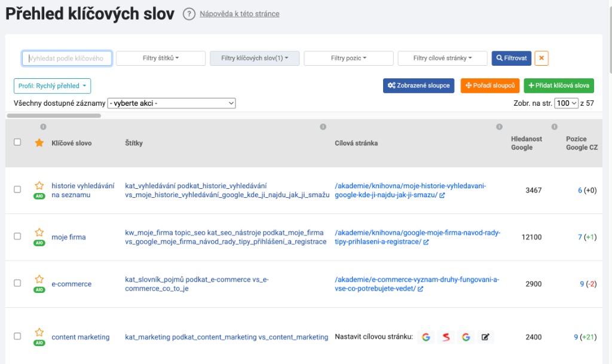Click the horizontal table scrollbar

tap(54, 115)
